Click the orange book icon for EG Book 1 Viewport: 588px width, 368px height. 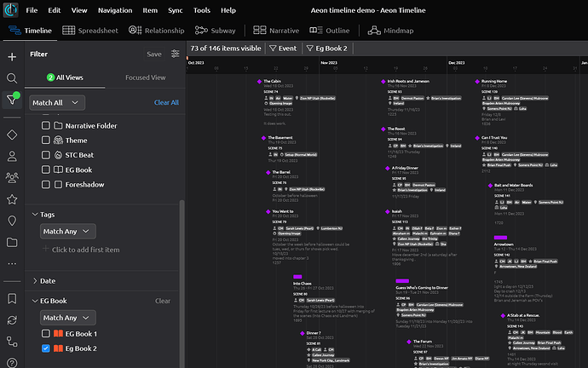(58, 334)
